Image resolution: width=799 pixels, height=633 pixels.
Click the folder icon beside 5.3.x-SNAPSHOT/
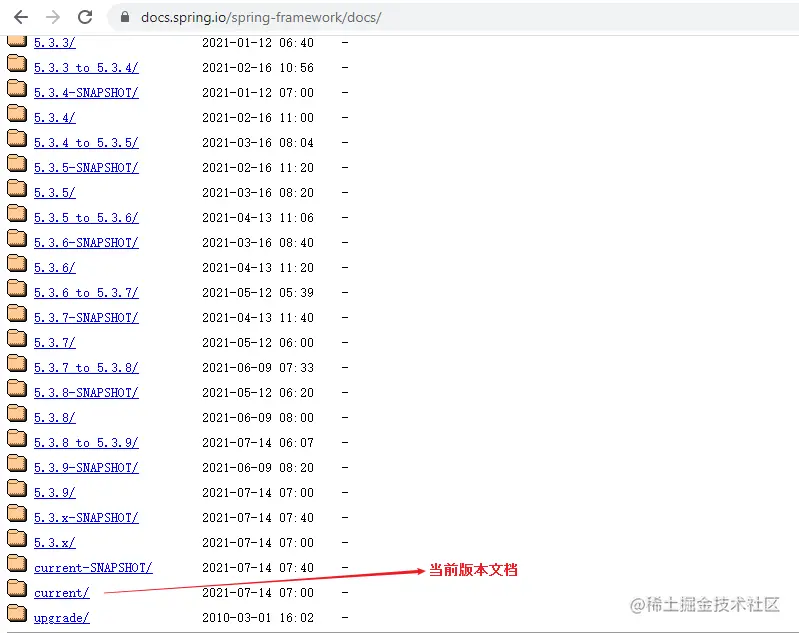click(17, 513)
